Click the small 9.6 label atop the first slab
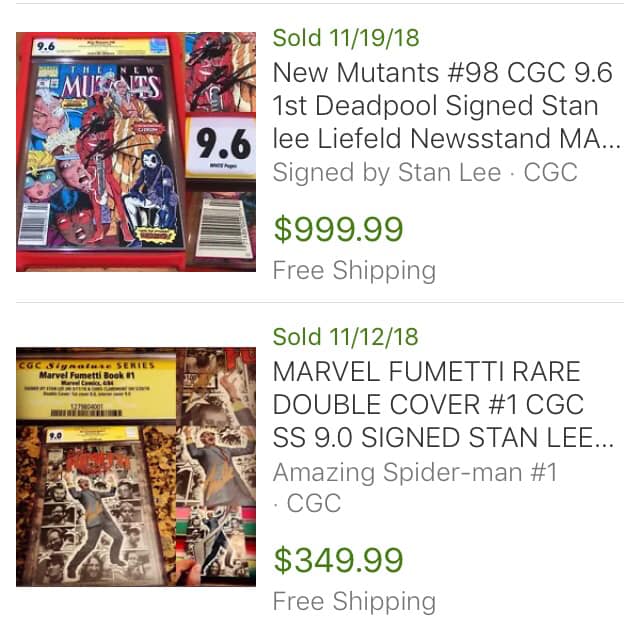Image resolution: width=640 pixels, height=632 pixels. pyautogui.click(x=45, y=46)
